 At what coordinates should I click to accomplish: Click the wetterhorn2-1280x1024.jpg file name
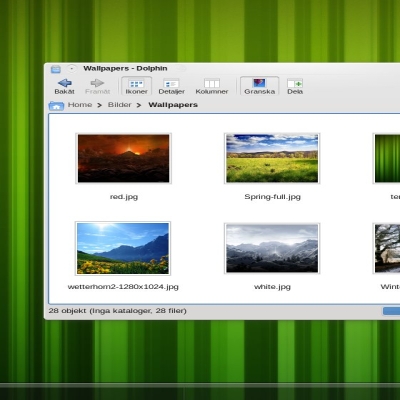pyautogui.click(x=123, y=287)
